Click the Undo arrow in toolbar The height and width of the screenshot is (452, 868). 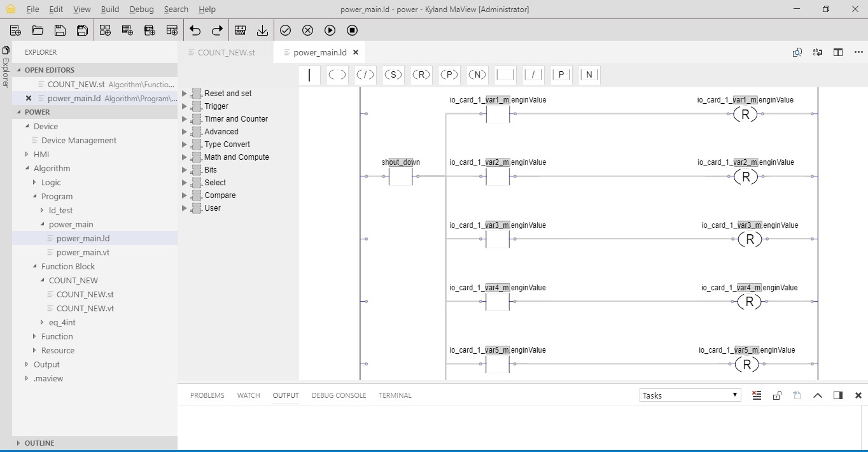(195, 30)
